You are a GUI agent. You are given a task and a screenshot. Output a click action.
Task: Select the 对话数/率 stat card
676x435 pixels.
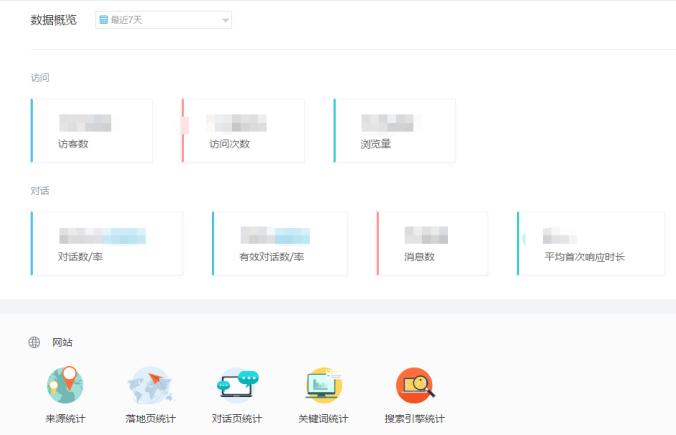(107, 243)
